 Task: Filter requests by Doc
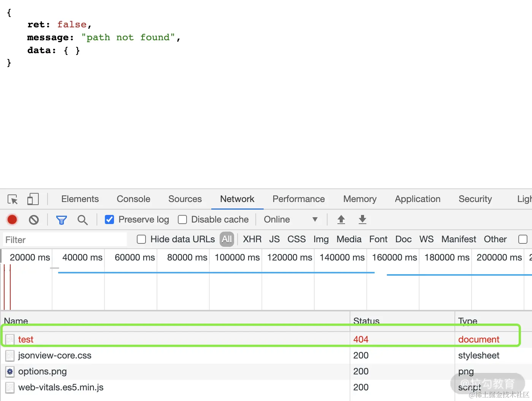(404, 239)
